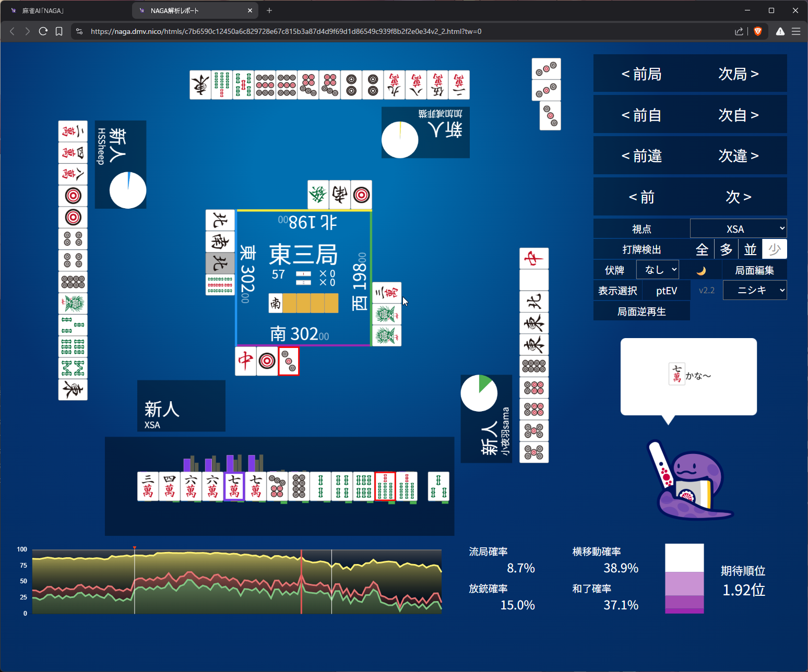Click the highlighted 7-man tile in hand
Image resolution: width=808 pixels, height=672 pixels.
(234, 486)
